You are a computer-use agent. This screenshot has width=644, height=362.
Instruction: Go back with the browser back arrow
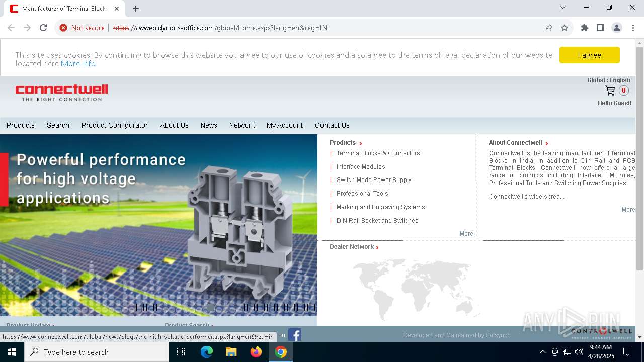click(11, 28)
